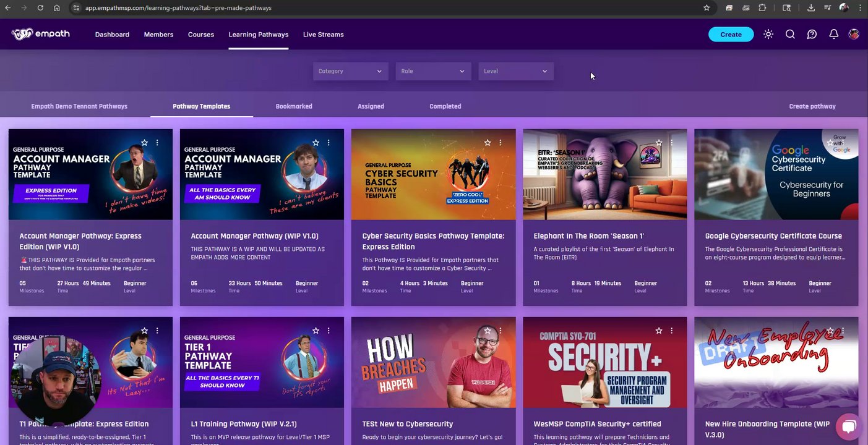
Task: Bookmark WesMSP CompTIA Security+ card
Action: (x=659, y=331)
